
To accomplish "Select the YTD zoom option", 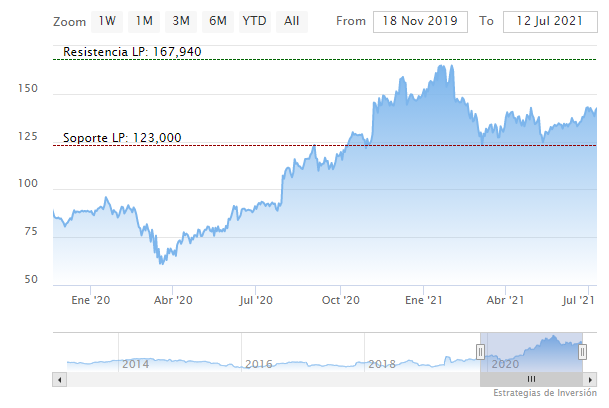I will 254,21.
